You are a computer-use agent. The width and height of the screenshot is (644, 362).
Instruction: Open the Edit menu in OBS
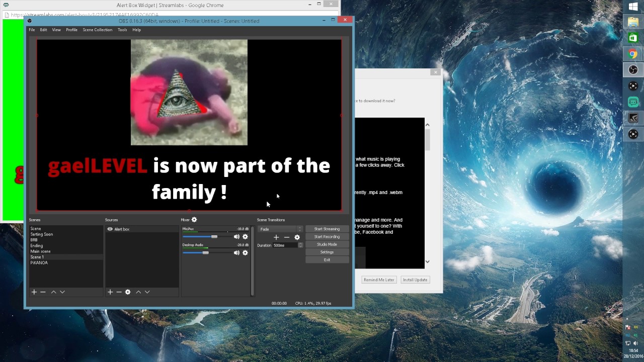43,30
